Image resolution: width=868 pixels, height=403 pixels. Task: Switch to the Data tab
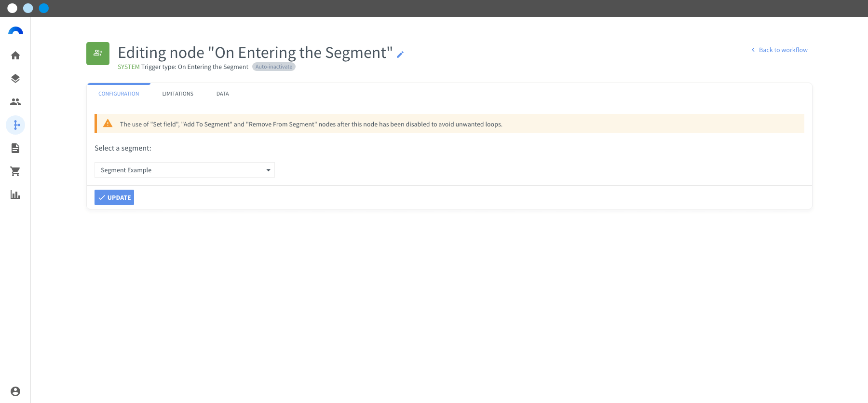pyautogui.click(x=223, y=94)
